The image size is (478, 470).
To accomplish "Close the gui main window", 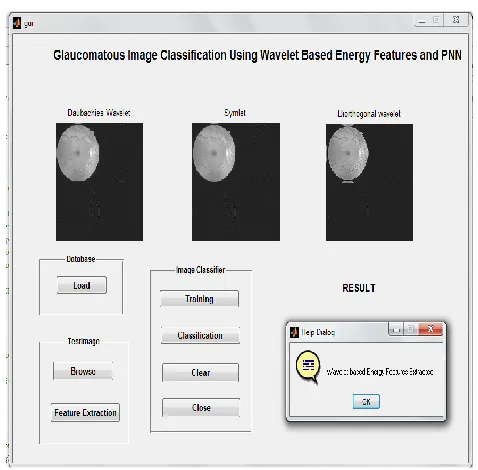I will tap(456, 20).
